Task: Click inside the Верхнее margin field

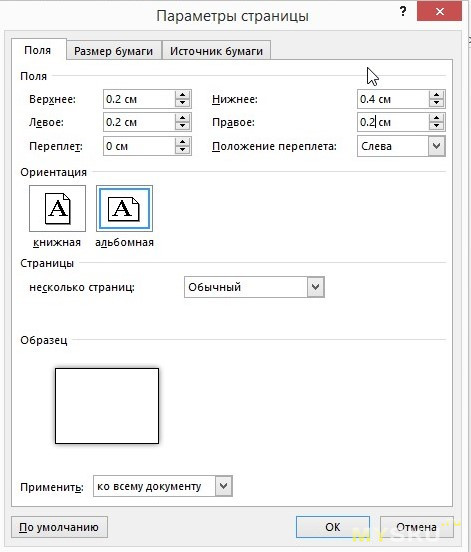Action: pyautogui.click(x=139, y=99)
